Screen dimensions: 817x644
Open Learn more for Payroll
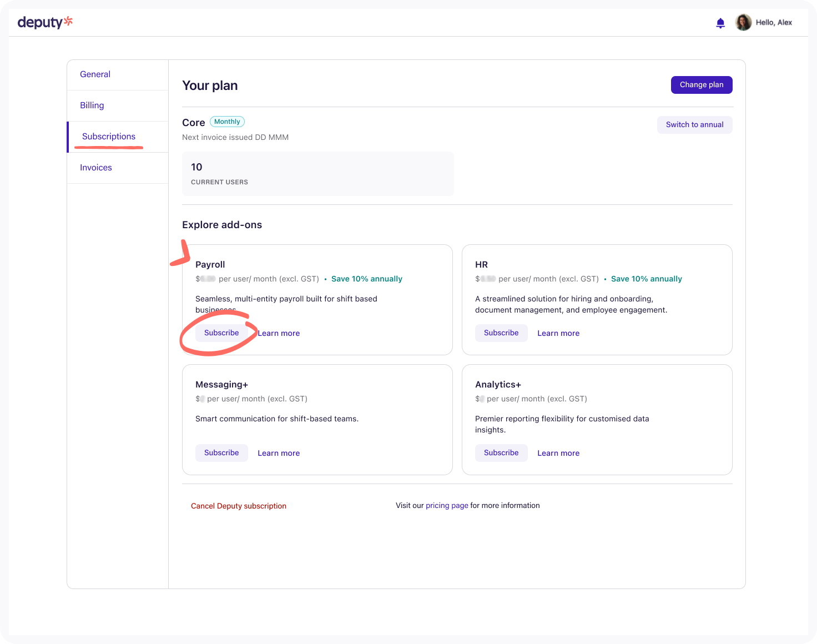[x=279, y=334]
